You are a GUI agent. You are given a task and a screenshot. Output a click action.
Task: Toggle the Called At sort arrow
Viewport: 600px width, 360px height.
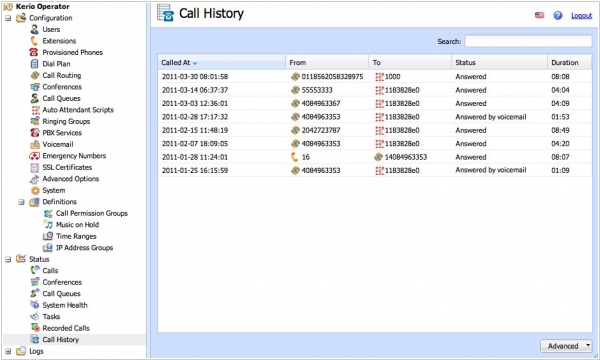point(195,64)
